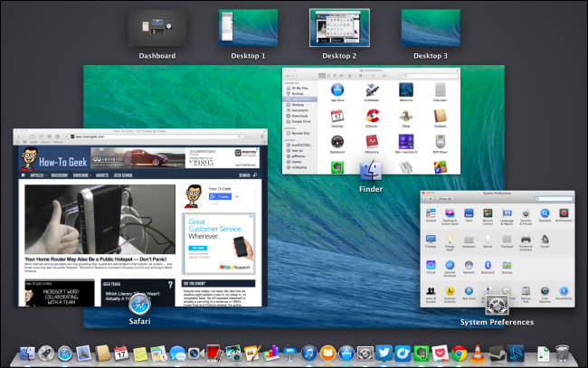Open Chess in the Finder Applications window

(x=406, y=118)
